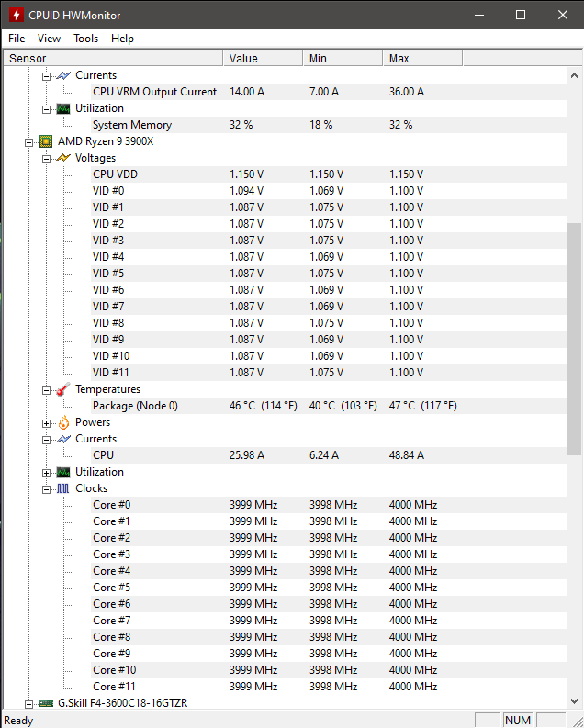Click the AMD Ryzen 9 3900X chip icon
This screenshot has height=728, width=584.
pyautogui.click(x=46, y=141)
